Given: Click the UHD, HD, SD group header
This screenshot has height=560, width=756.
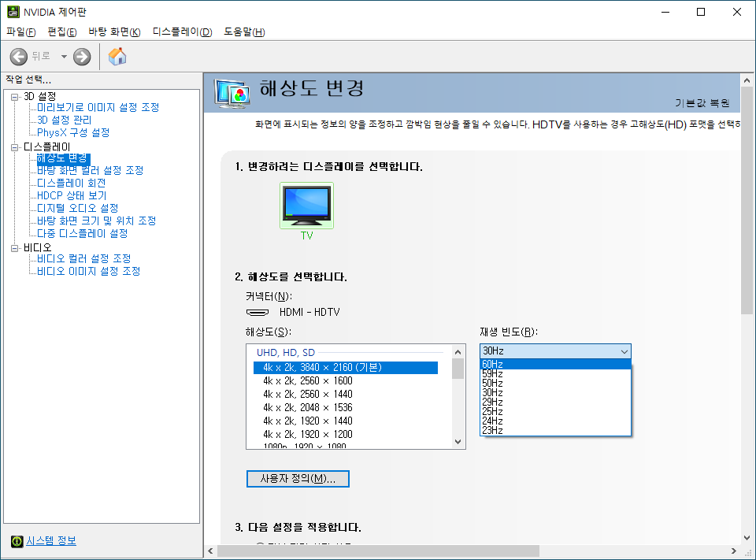Looking at the screenshot, I should pos(285,353).
